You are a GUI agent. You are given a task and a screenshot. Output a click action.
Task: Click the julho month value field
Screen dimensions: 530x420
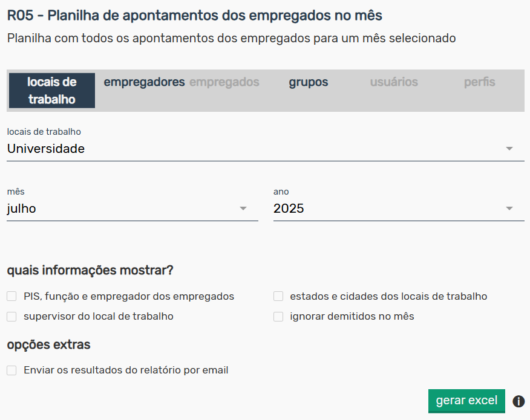click(x=132, y=208)
